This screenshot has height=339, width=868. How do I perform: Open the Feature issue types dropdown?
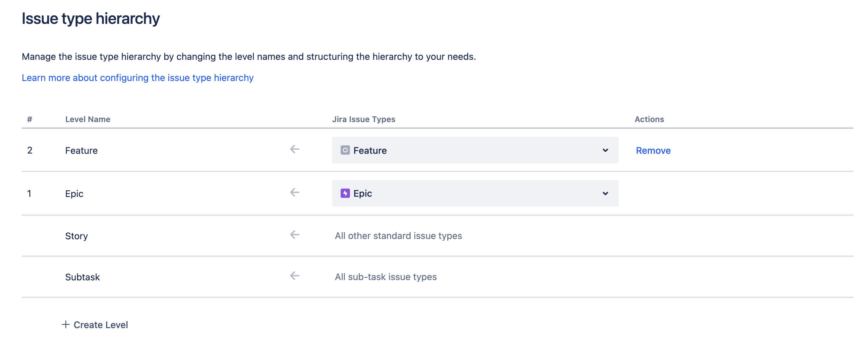[474, 150]
